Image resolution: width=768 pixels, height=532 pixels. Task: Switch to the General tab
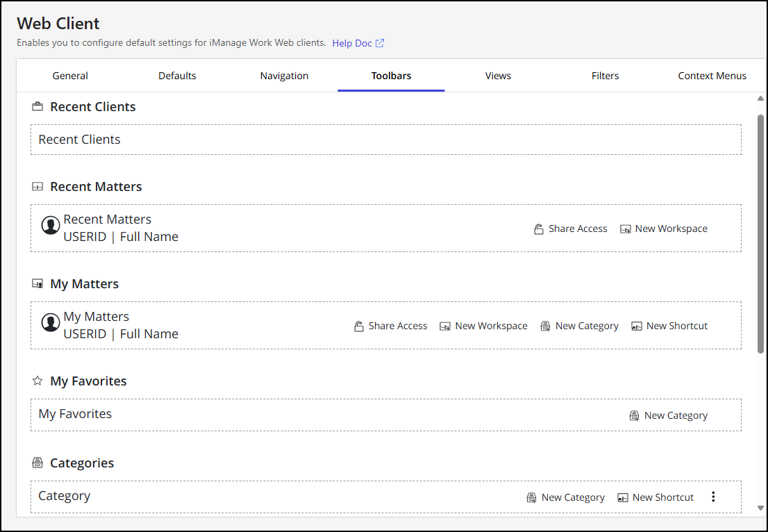[70, 76]
